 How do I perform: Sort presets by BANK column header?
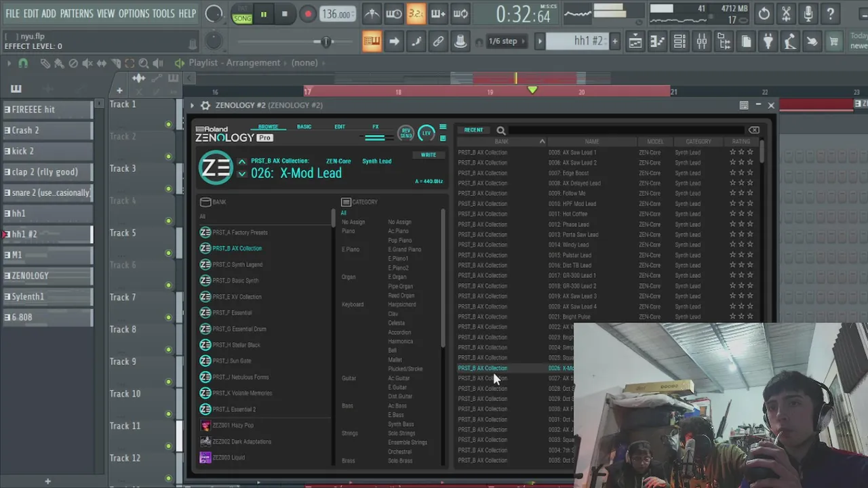tap(502, 142)
